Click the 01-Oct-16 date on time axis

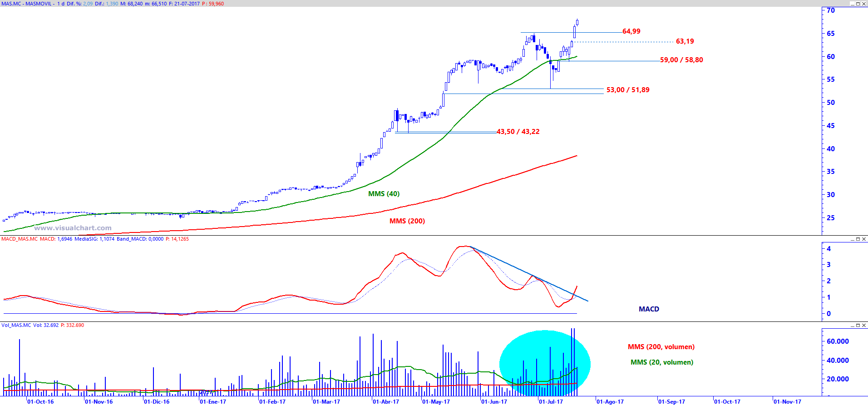(x=40, y=402)
